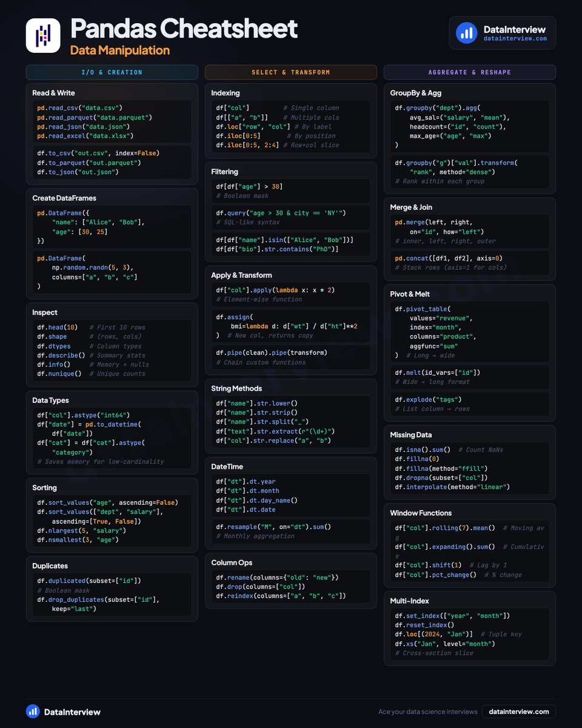Click the df.query("age > 30 & city == 'NY'") line
This screenshot has height=728, width=582.
point(281,213)
